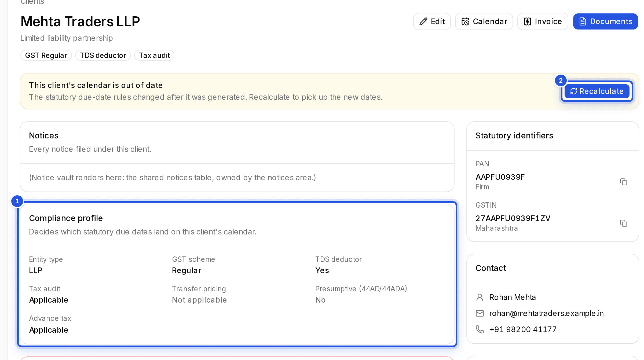Click GSTIN value 27AAPFU0939F1ZV
Screen dimensions: 644x360
(x=513, y=218)
